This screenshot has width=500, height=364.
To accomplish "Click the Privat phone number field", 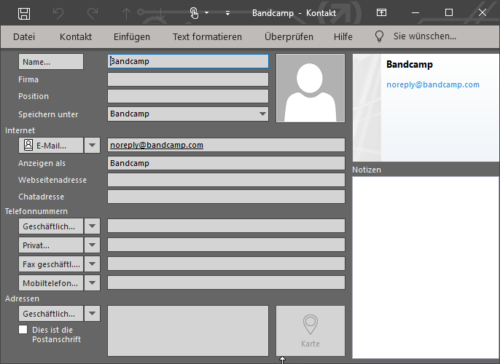I will point(226,245).
